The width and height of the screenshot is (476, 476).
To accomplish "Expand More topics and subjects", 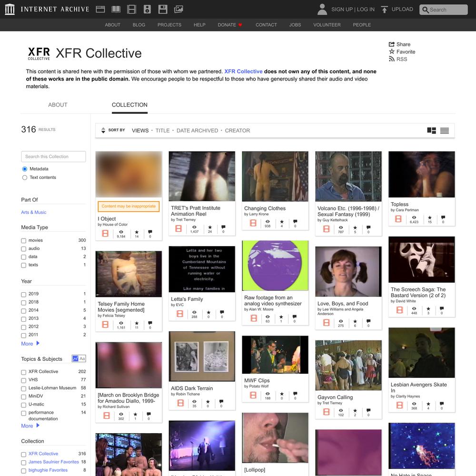I will [30, 426].
